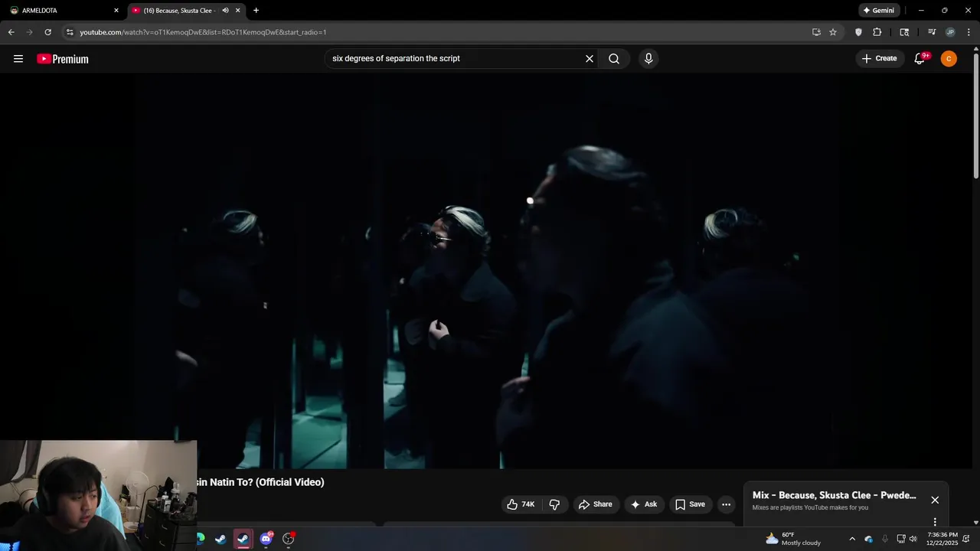This screenshot has width=980, height=551.
Task: Open Chrome's three-dot menu
Action: click(969, 32)
